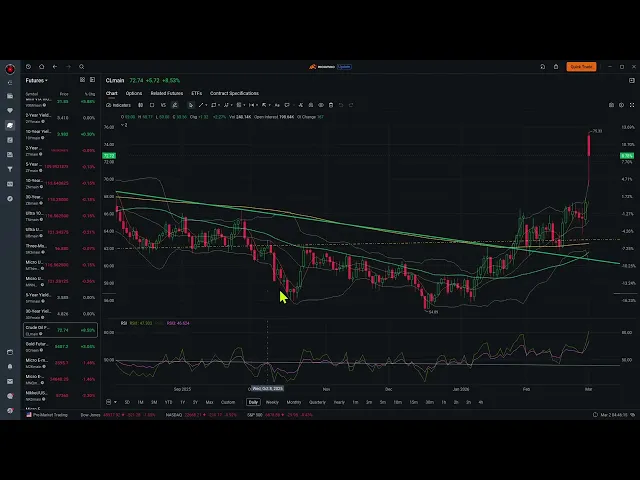Select the wave pattern drawing tool

coord(226,105)
